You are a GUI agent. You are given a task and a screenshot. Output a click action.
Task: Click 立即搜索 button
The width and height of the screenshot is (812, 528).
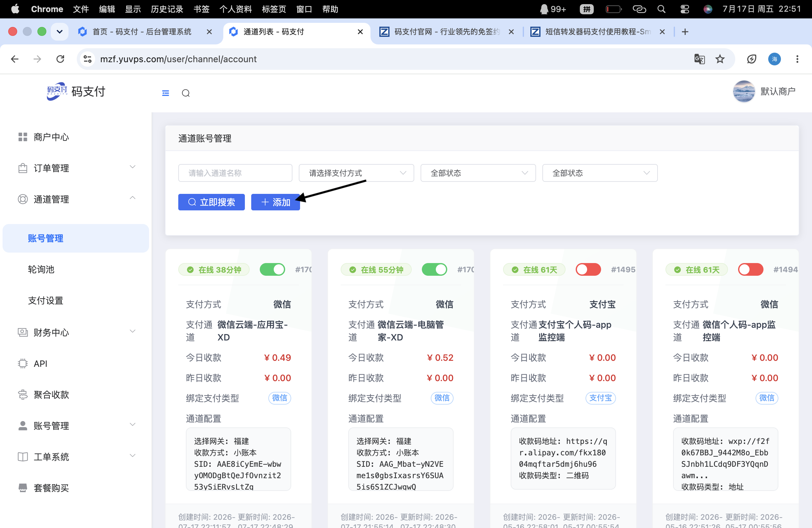[x=211, y=202]
